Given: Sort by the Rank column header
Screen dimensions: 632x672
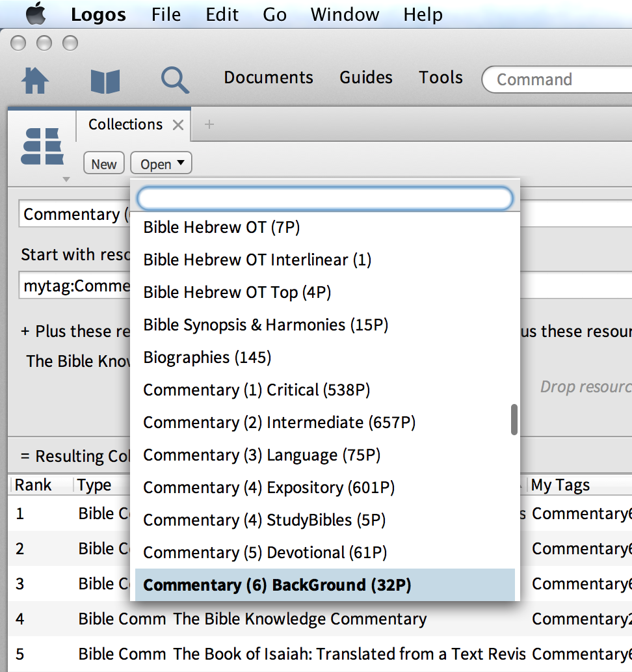Looking at the screenshot, I should tap(33, 485).
